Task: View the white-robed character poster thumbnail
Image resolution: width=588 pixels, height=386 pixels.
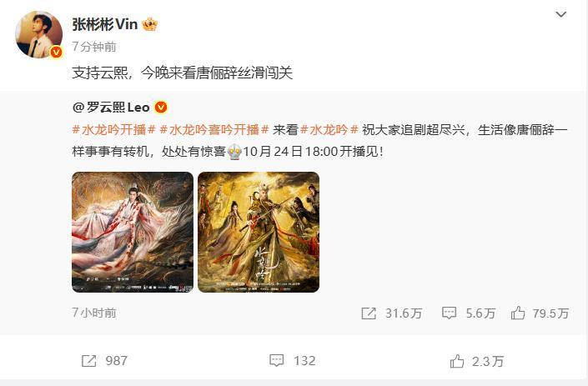Action: coord(133,232)
